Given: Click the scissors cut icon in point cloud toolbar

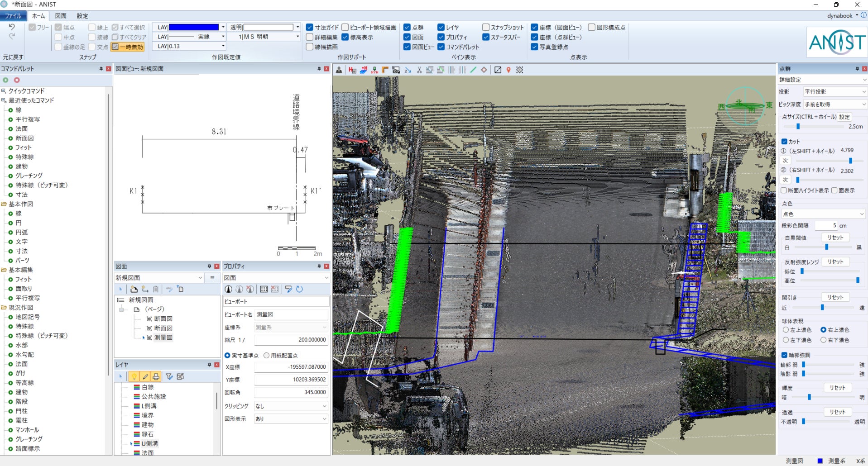Looking at the screenshot, I should [419, 70].
